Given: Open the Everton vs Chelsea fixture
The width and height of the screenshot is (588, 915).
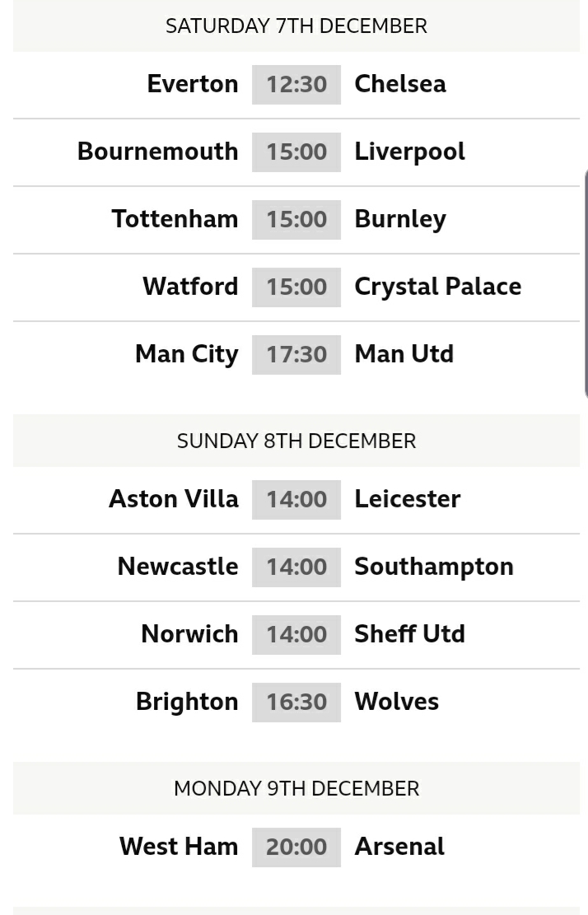Looking at the screenshot, I should [296, 85].
